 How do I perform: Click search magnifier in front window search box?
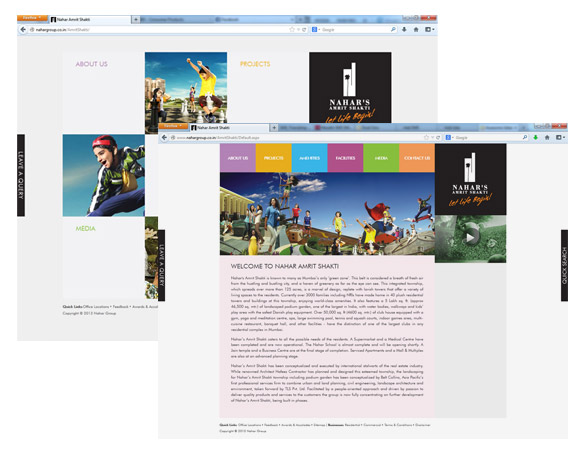525,137
